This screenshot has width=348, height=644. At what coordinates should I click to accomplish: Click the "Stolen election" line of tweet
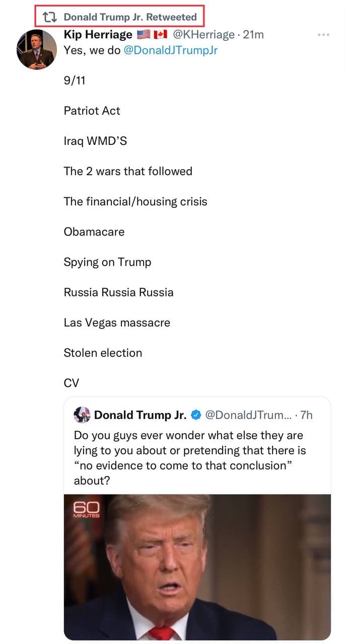click(x=103, y=353)
